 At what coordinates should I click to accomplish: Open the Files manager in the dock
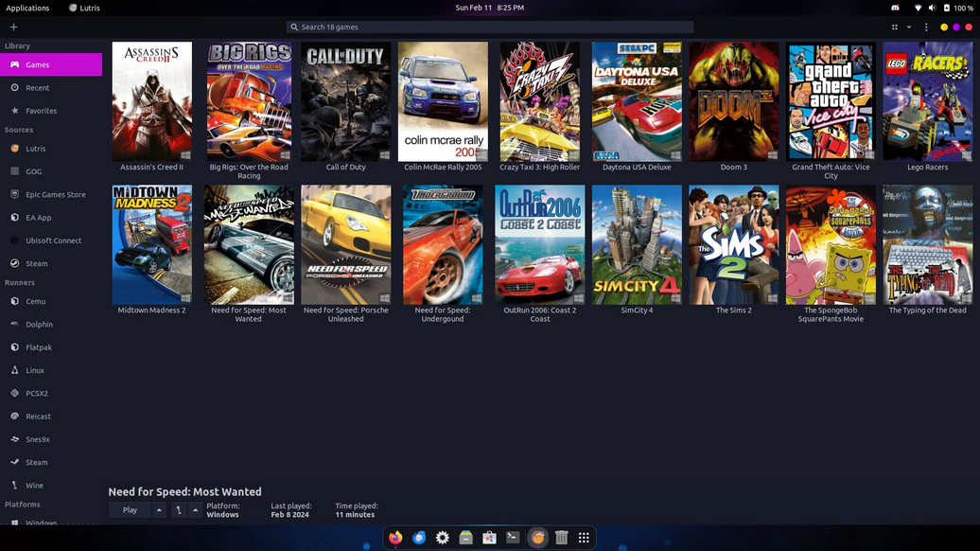coord(465,537)
